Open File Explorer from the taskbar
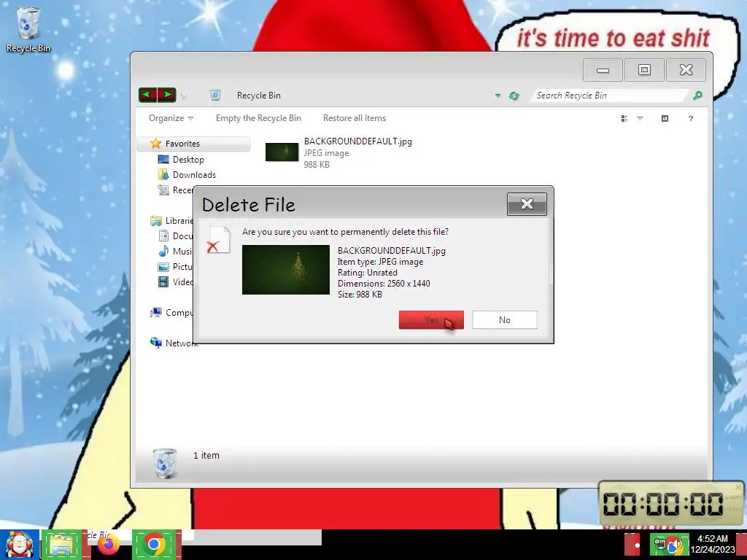 click(62, 545)
